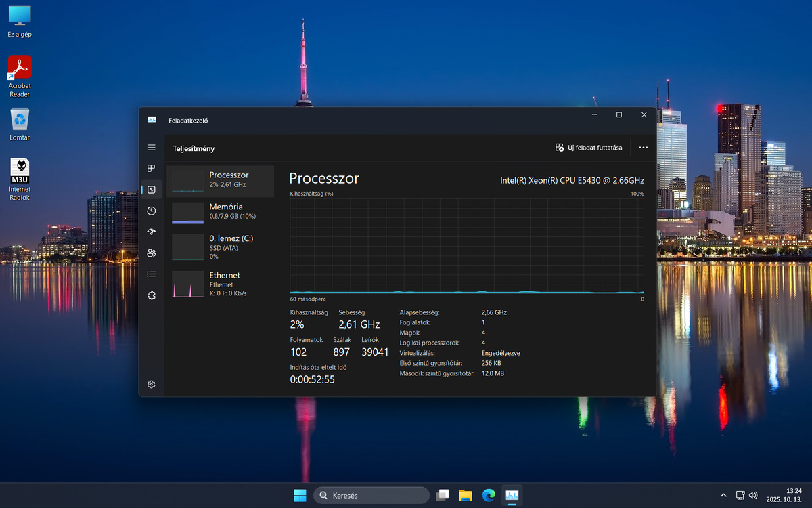Open the Startup apps gauge icon in sidebar
The width and height of the screenshot is (812, 508).
point(152,232)
